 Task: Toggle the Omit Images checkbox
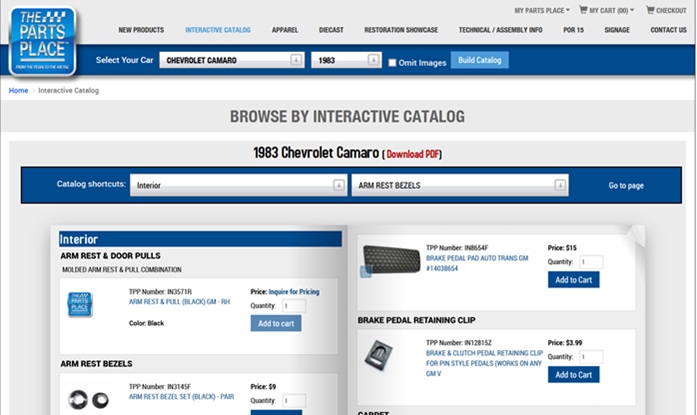click(392, 62)
